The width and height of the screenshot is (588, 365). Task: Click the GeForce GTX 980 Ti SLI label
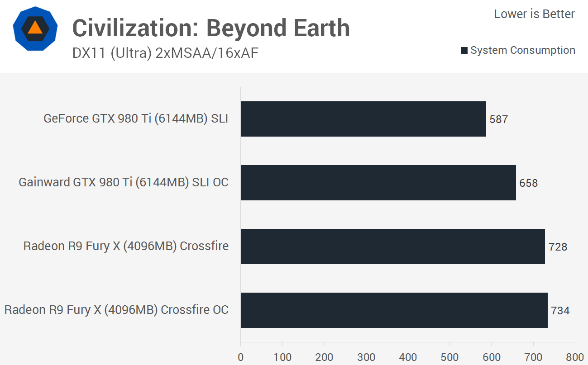[136, 119]
